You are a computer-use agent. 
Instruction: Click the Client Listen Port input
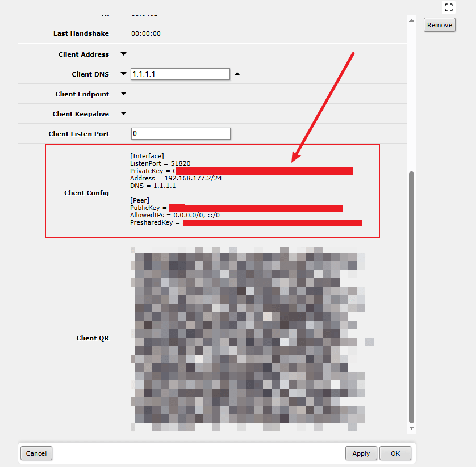click(x=180, y=133)
